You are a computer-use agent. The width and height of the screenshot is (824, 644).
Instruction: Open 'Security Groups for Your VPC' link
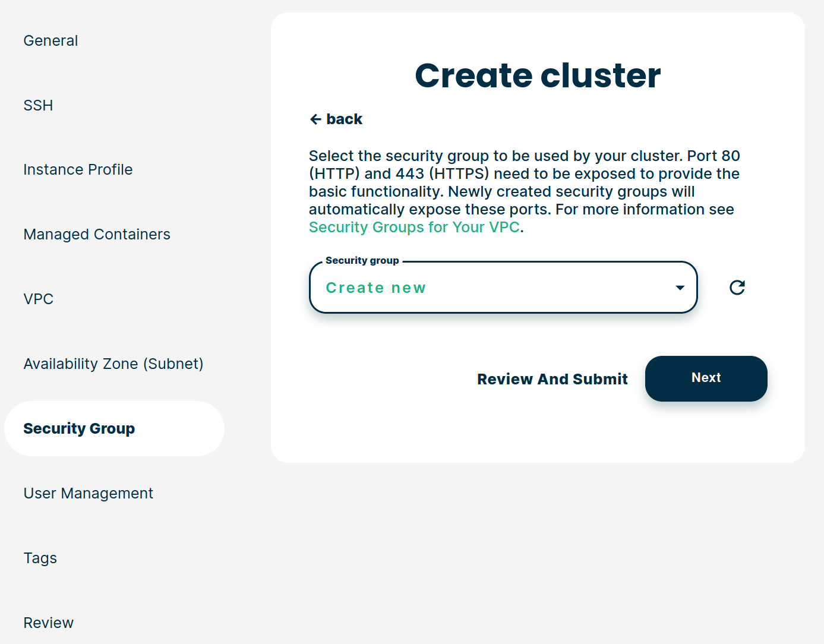(414, 228)
